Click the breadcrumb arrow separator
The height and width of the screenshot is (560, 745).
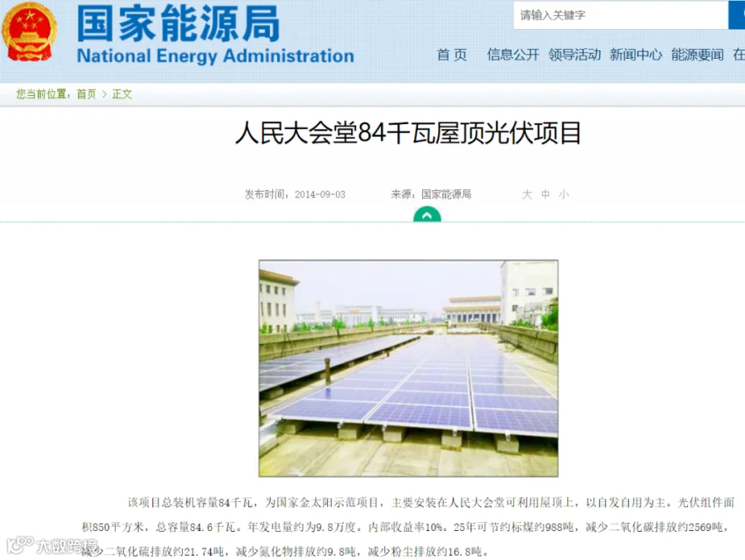click(104, 94)
